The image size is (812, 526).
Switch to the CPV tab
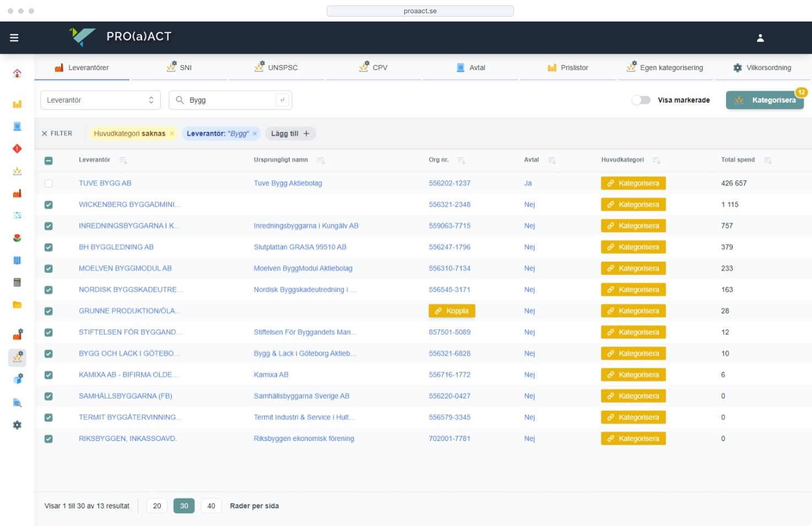point(373,68)
